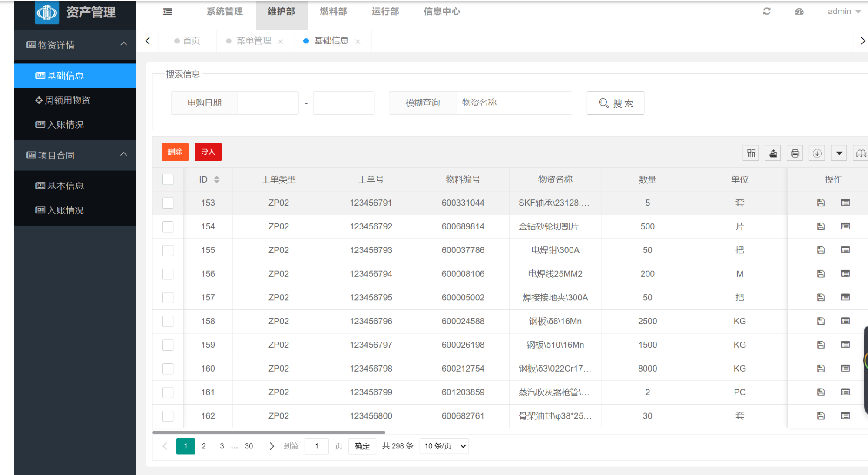Collapse the 物资详情 sidebar group

click(x=75, y=45)
